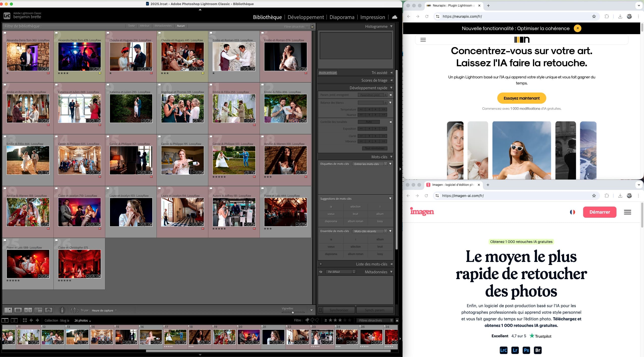Select the Claire-et-Christophe-375 thumbnail

(x=79, y=264)
